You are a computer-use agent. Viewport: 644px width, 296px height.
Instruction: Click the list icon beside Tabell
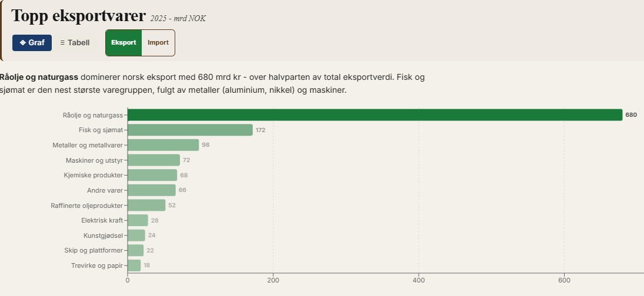62,43
